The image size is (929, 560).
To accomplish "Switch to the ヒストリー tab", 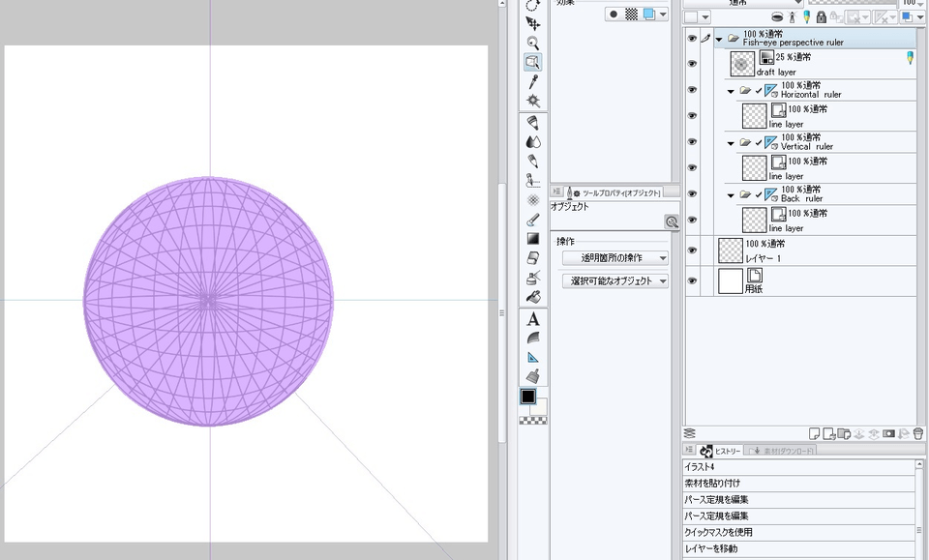I will 721,451.
